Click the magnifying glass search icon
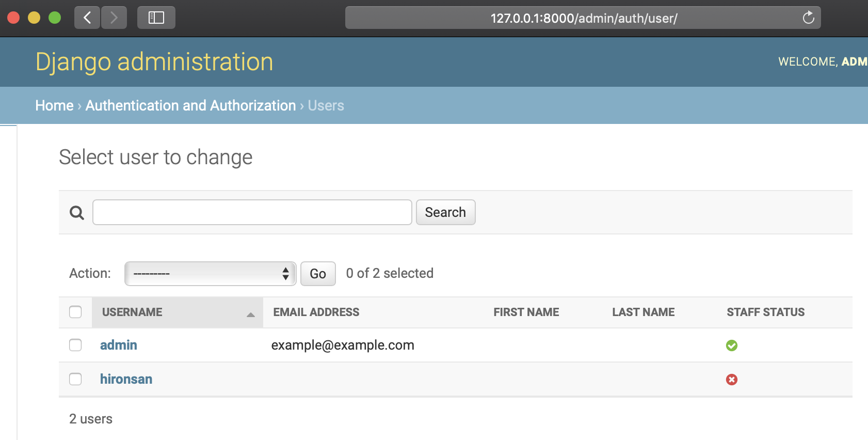Screen dimensions: 868x440 [77, 212]
